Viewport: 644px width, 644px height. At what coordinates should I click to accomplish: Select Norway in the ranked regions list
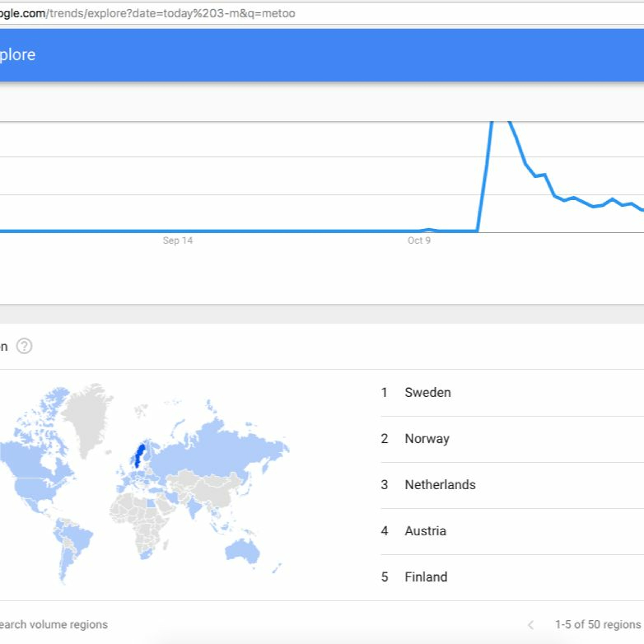[x=427, y=439]
